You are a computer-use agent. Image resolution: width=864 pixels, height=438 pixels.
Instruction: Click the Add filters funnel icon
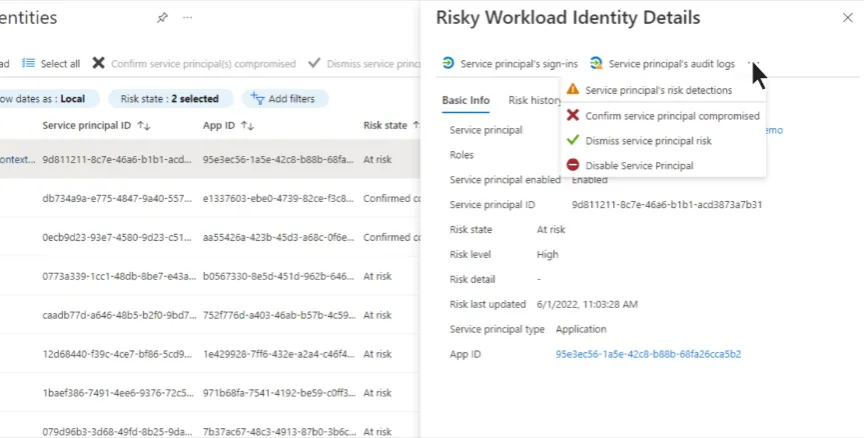pyautogui.click(x=257, y=99)
